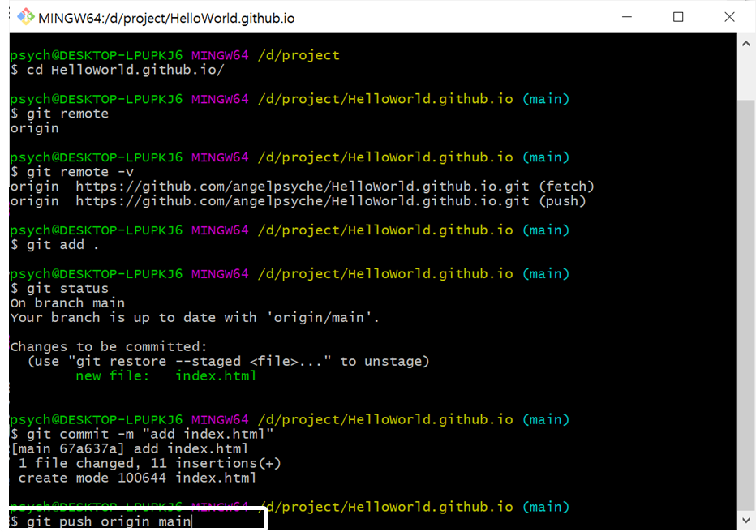Click the '$ git status' command line
756x532 pixels.
point(60,289)
